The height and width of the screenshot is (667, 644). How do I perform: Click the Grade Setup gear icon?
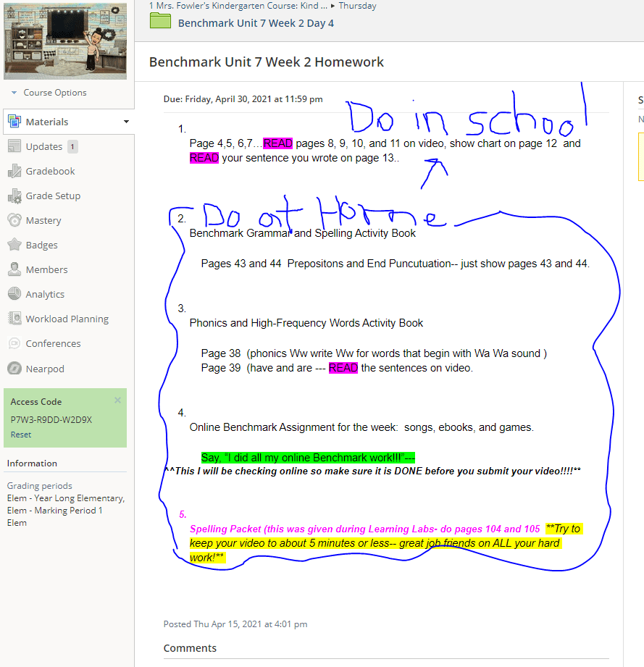pos(14,196)
